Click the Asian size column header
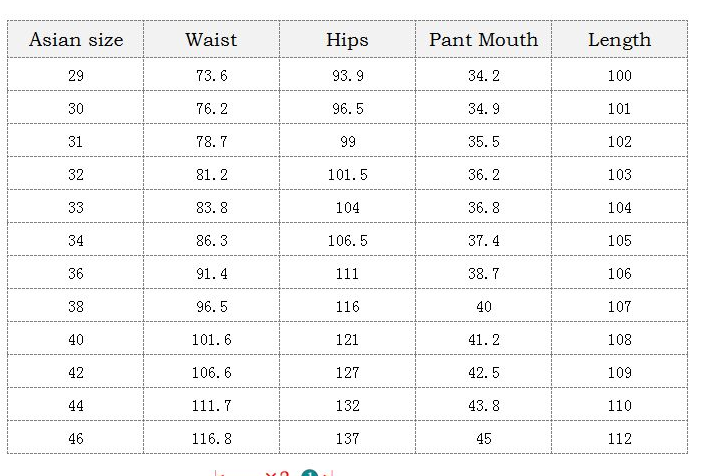 pos(76,40)
